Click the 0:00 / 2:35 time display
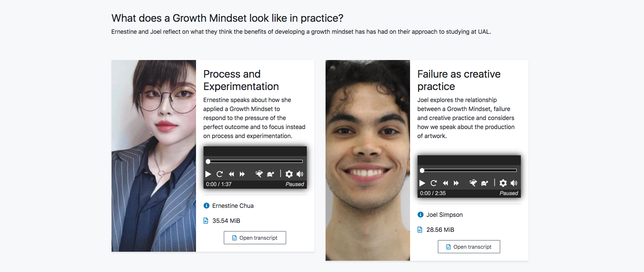 click(433, 193)
